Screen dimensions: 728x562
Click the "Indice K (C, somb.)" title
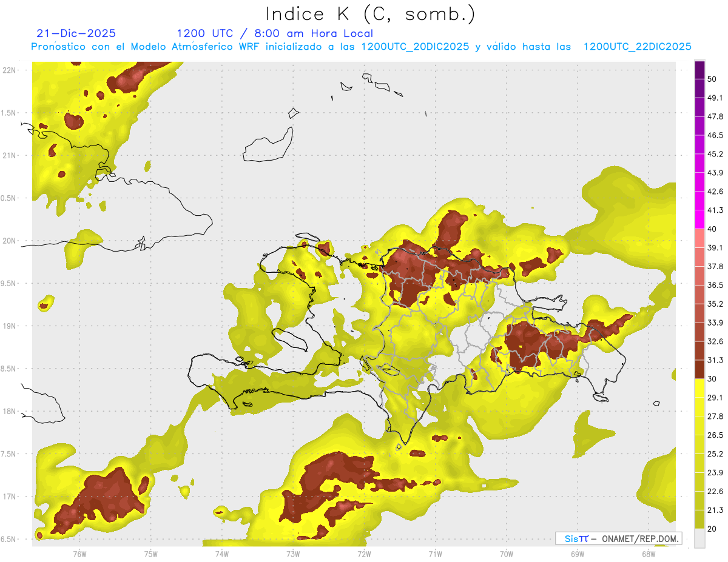pos(370,14)
